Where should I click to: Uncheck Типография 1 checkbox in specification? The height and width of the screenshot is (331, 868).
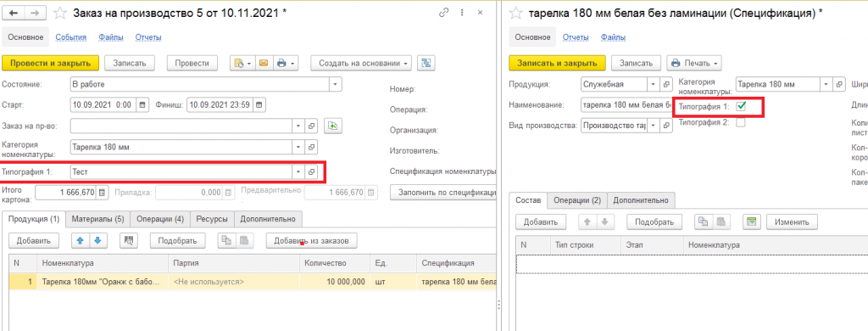tap(741, 106)
